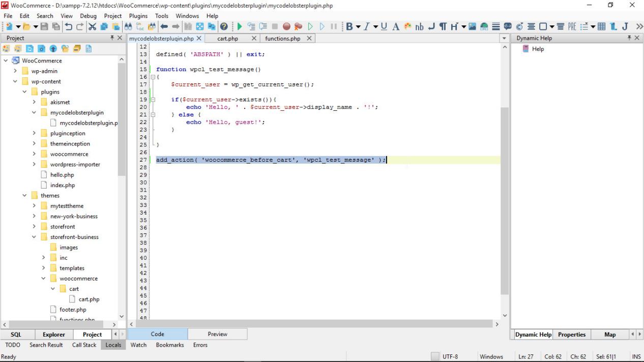Toggle pin on the Dynamic Help panel

click(x=630, y=39)
